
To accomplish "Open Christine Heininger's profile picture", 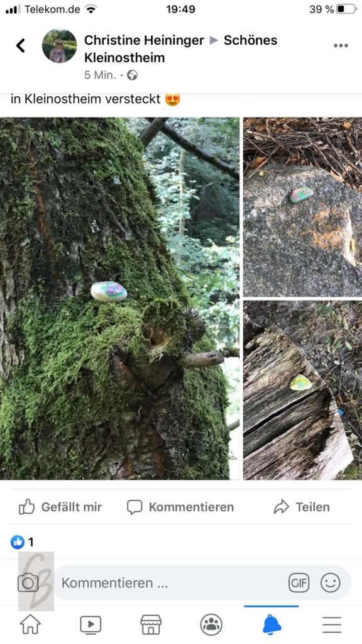I will [x=60, y=45].
